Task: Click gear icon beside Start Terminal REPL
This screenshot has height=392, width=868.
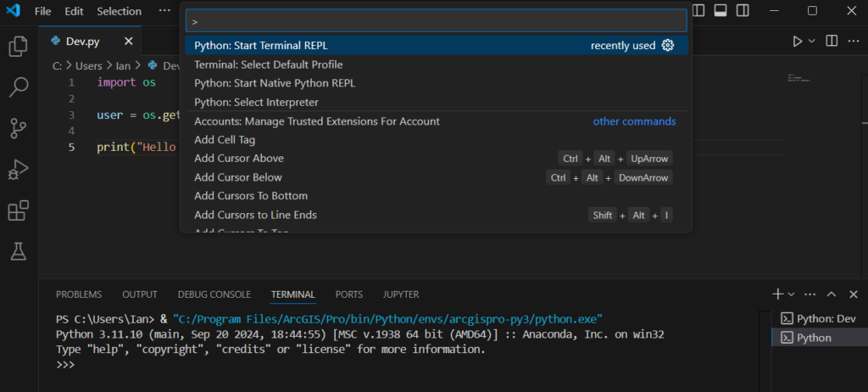Action: [668, 46]
